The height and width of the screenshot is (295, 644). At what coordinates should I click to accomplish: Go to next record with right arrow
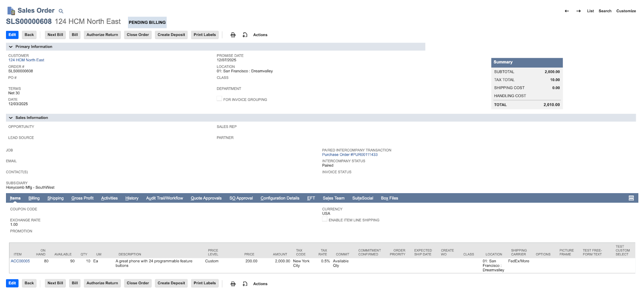coord(578,11)
